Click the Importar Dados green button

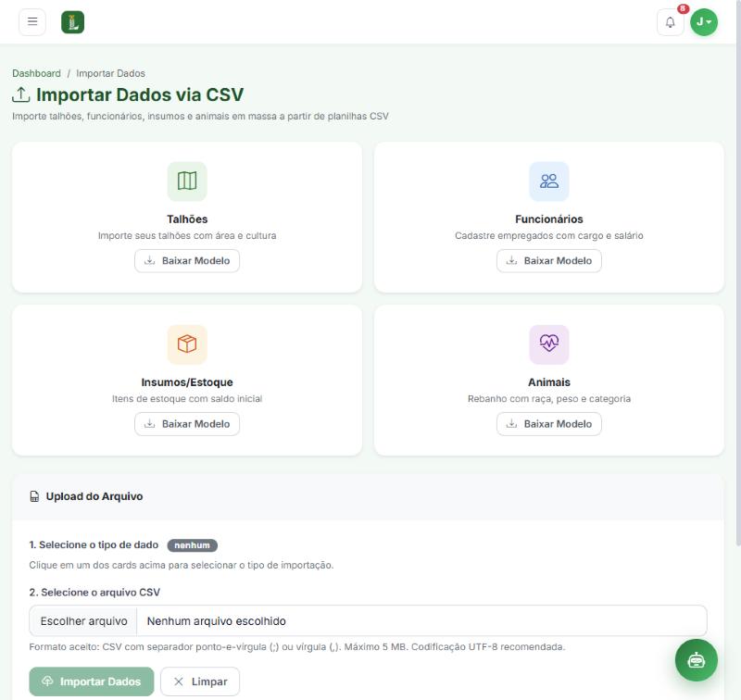pyautogui.click(x=92, y=681)
